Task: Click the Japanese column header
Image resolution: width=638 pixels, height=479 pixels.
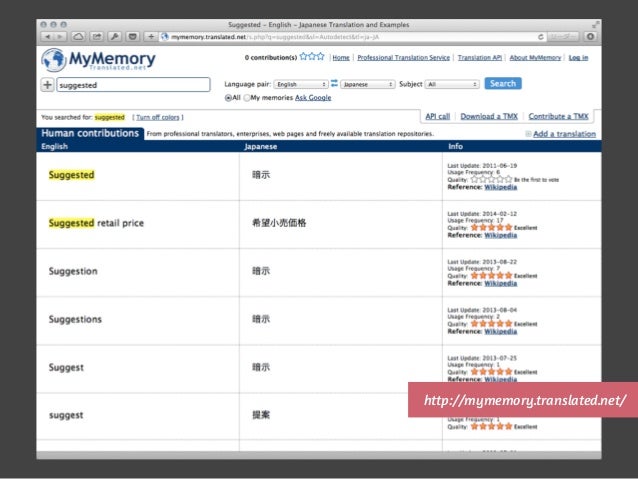Action: click(260, 147)
